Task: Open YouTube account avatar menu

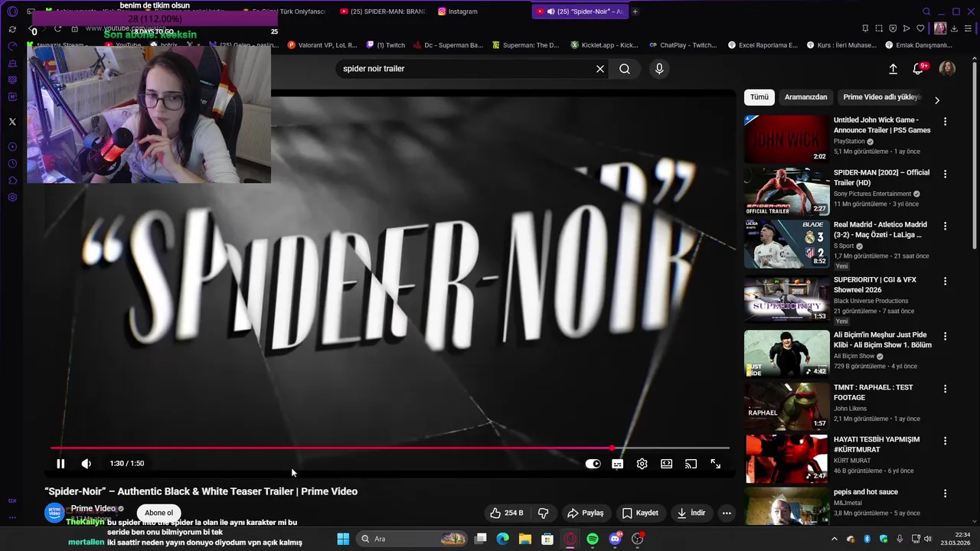Action: (947, 69)
